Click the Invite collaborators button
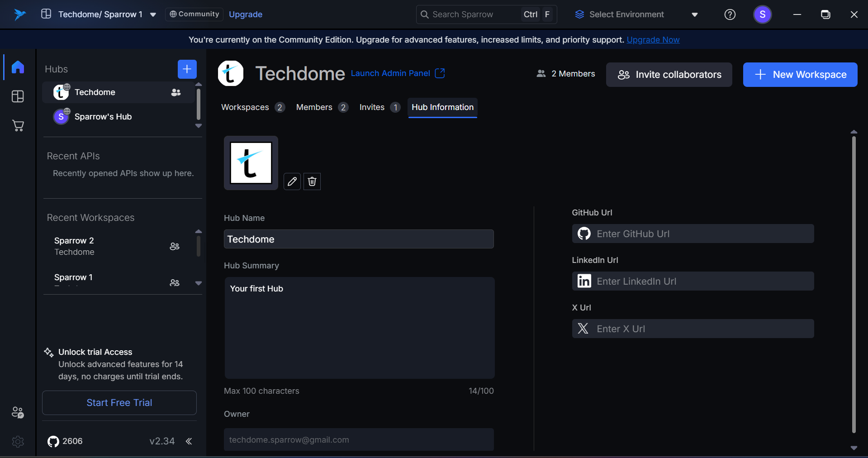The width and height of the screenshot is (868, 458). (x=669, y=75)
